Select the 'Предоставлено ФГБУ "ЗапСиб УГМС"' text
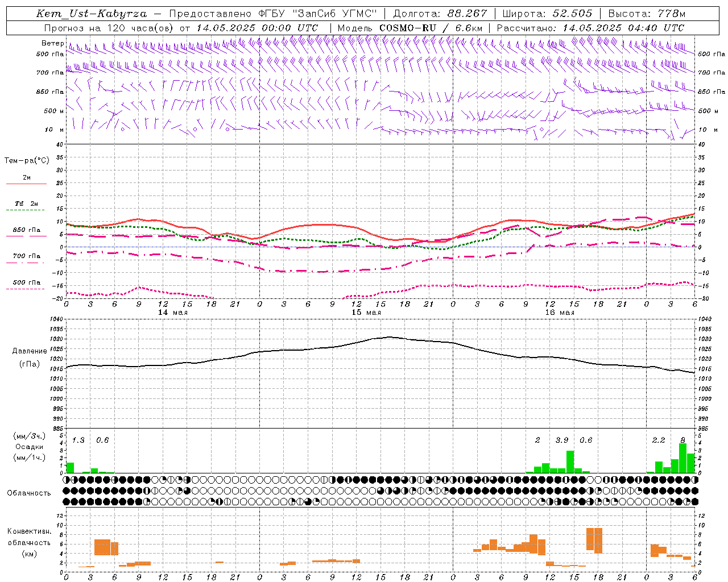Screen dimensions: 728x582 coord(273,14)
